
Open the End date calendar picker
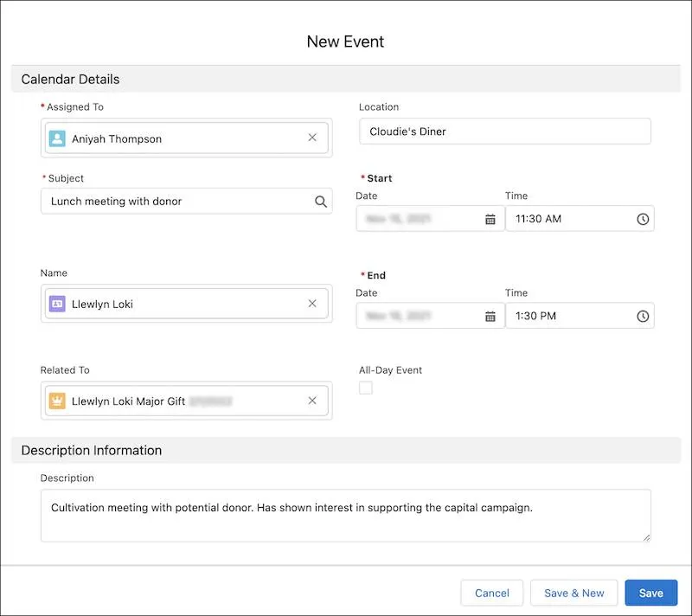[490, 316]
